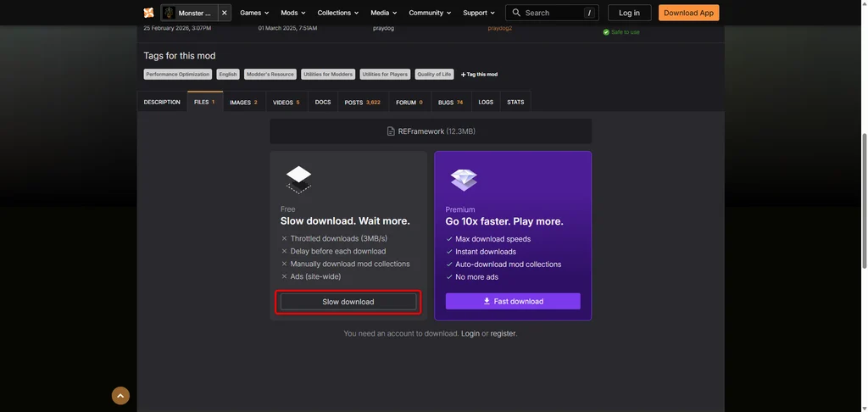Click the green Safe to use icon
Screen dimensions: 868x412
click(x=606, y=32)
